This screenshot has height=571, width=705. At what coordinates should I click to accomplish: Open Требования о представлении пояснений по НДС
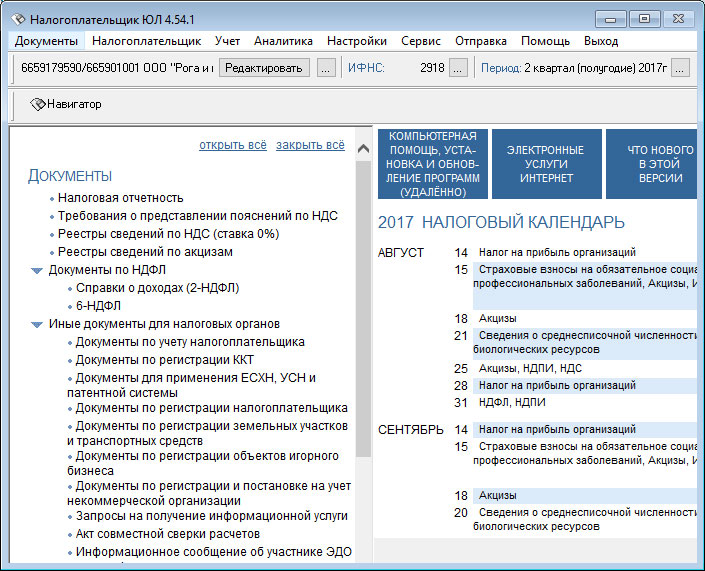[197, 216]
